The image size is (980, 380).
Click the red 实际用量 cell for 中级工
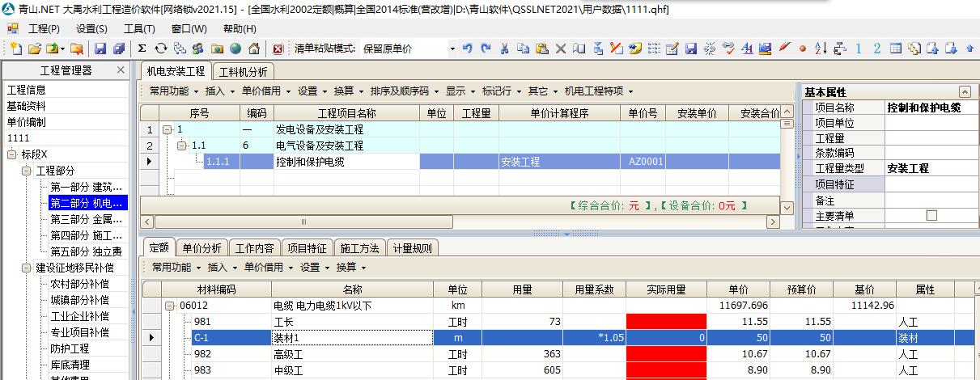(666, 370)
